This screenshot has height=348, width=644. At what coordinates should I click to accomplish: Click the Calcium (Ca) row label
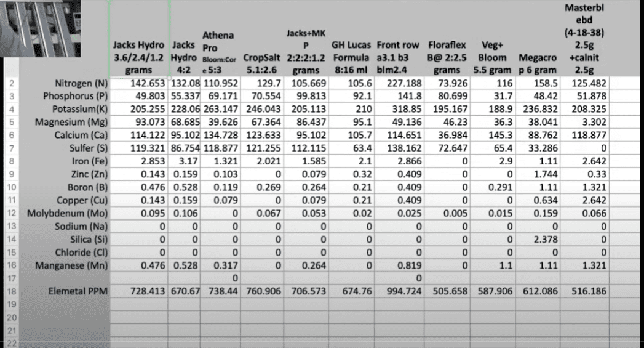81,136
